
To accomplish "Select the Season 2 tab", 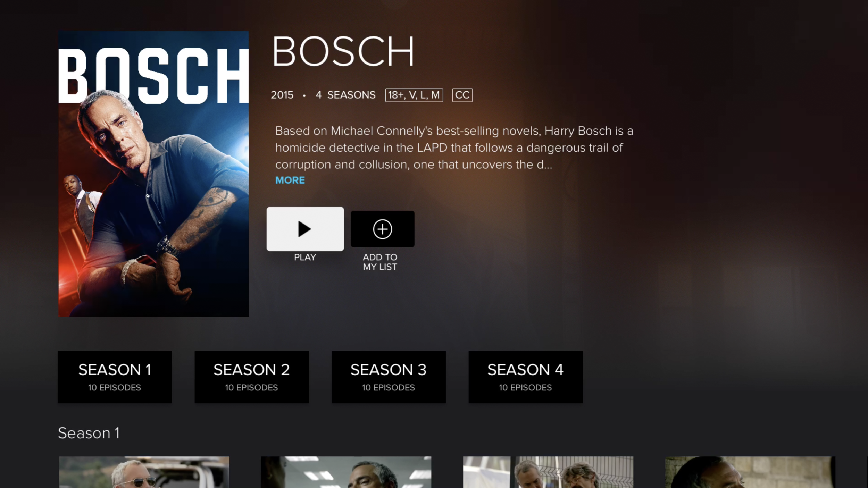I will tap(252, 377).
